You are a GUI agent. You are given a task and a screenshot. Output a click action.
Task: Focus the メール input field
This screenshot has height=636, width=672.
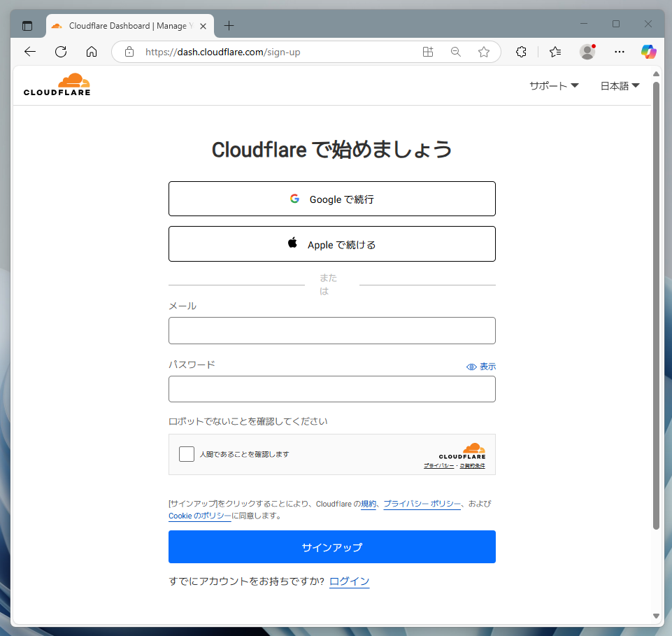[331, 331]
